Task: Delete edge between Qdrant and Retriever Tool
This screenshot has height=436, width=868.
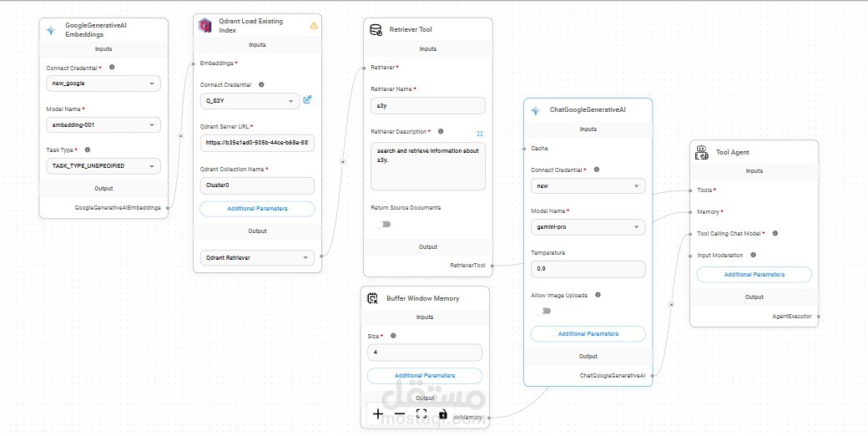Action: click(x=342, y=162)
